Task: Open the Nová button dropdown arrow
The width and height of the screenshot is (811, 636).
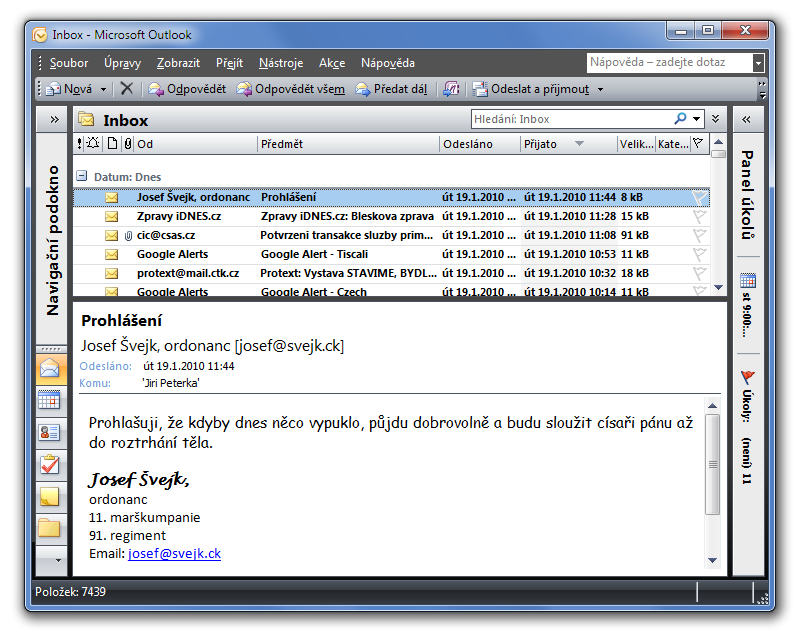Action: click(x=103, y=89)
